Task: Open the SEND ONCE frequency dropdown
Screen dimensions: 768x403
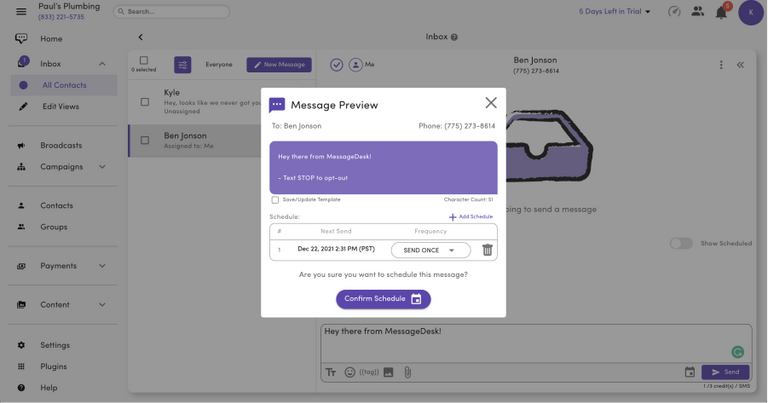Action: pyautogui.click(x=431, y=250)
